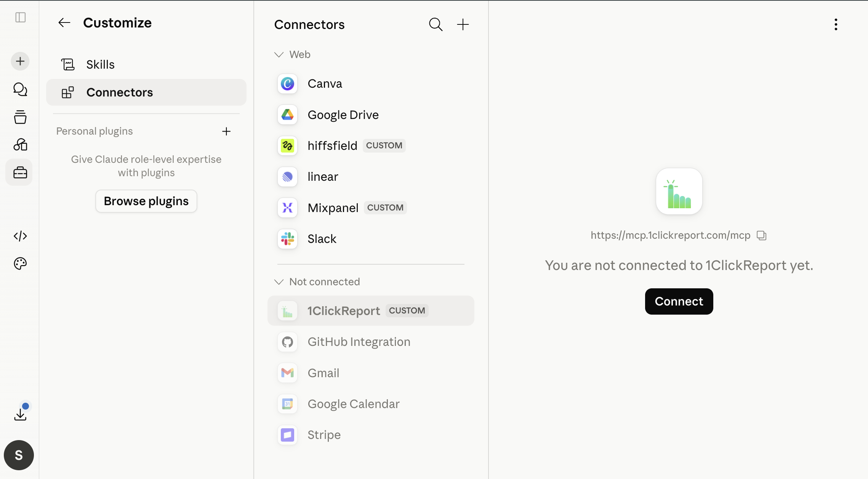
Task: Open the chats icon in left rail
Action: (20, 89)
